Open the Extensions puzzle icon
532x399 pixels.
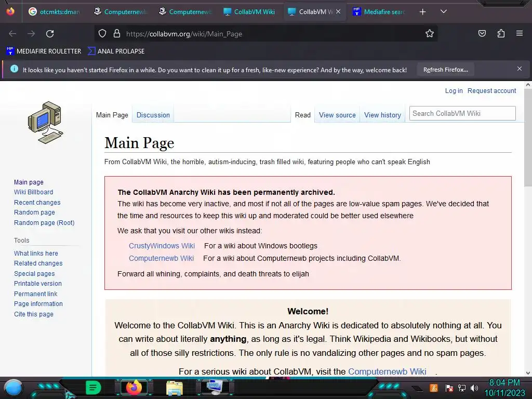[501, 33]
